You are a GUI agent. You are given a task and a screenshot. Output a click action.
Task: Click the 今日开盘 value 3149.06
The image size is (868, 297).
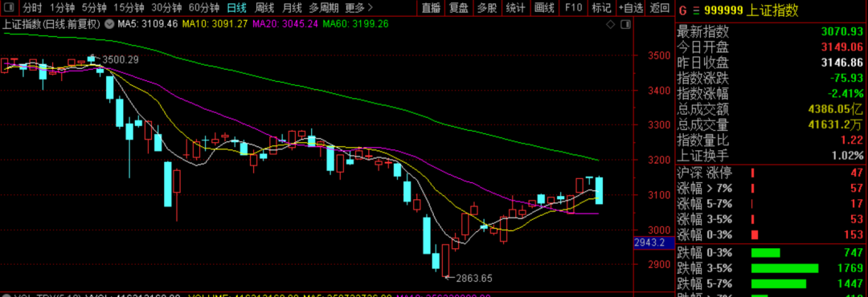[x=842, y=47]
